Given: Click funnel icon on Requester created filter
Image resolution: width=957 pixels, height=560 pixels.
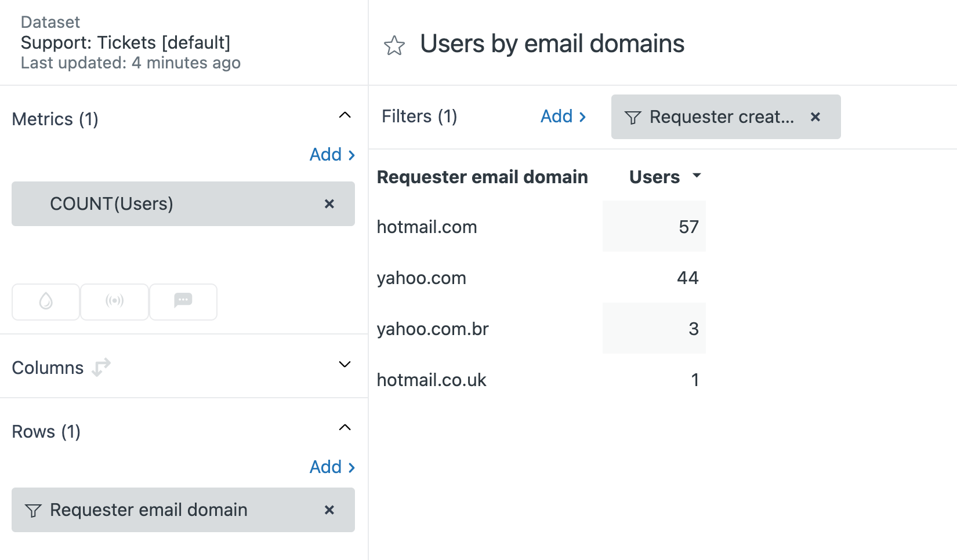Looking at the screenshot, I should pyautogui.click(x=633, y=117).
